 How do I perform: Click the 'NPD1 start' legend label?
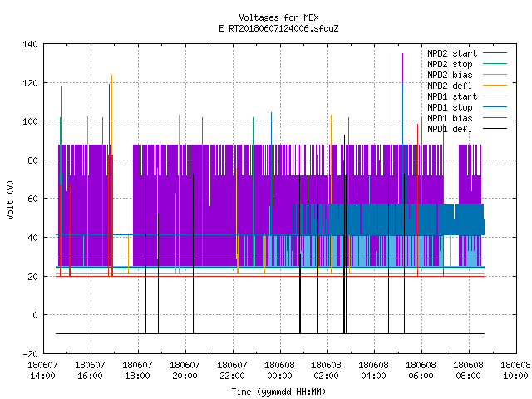(x=452, y=96)
